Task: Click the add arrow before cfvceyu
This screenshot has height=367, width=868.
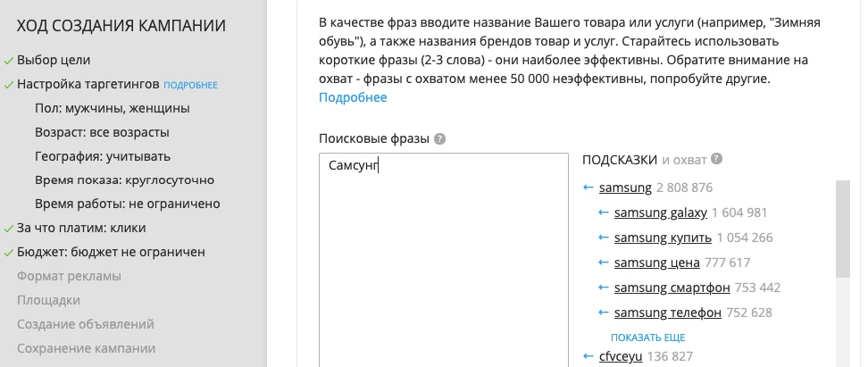Action: [588, 356]
